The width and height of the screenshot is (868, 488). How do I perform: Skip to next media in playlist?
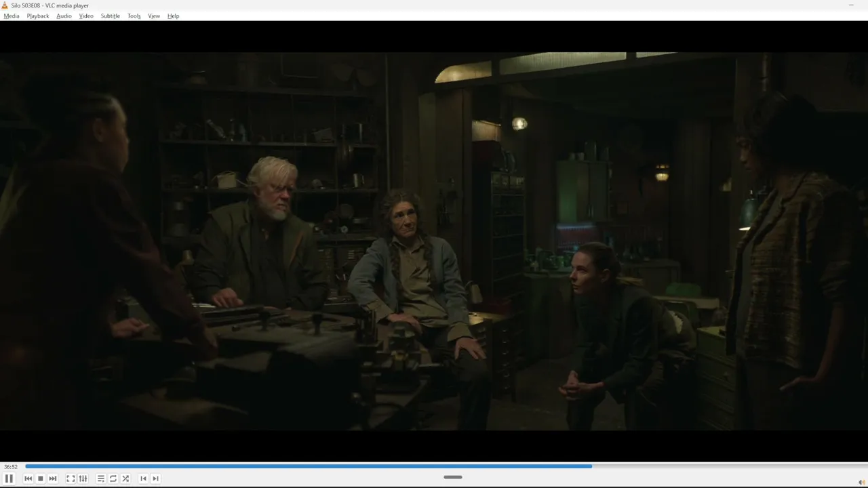53,479
